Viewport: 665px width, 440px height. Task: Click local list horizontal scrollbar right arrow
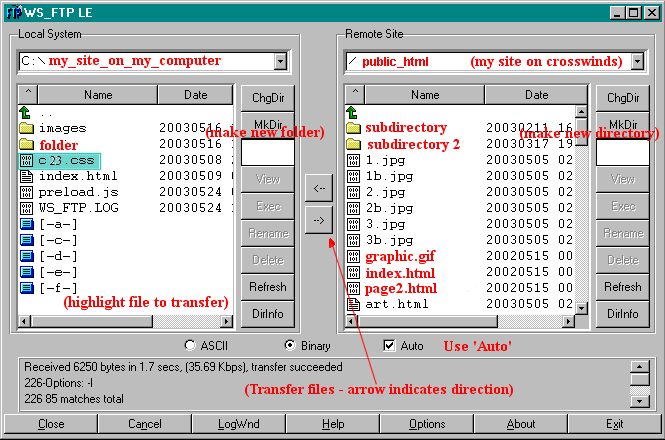227,322
